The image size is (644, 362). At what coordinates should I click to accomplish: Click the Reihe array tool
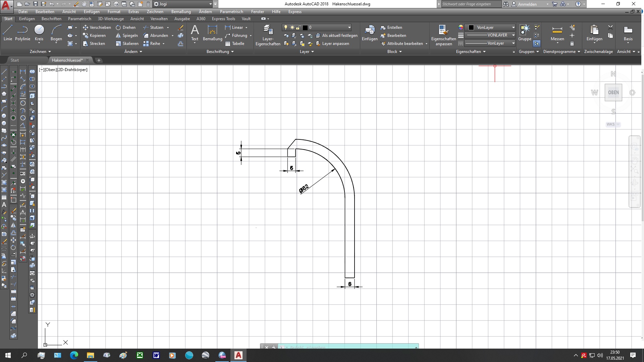(152, 44)
